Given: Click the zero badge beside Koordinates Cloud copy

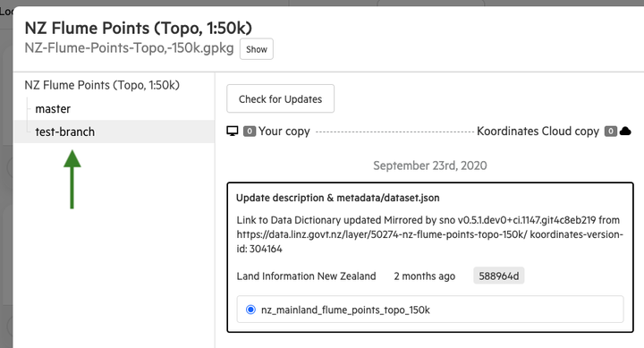Looking at the screenshot, I should (x=611, y=132).
